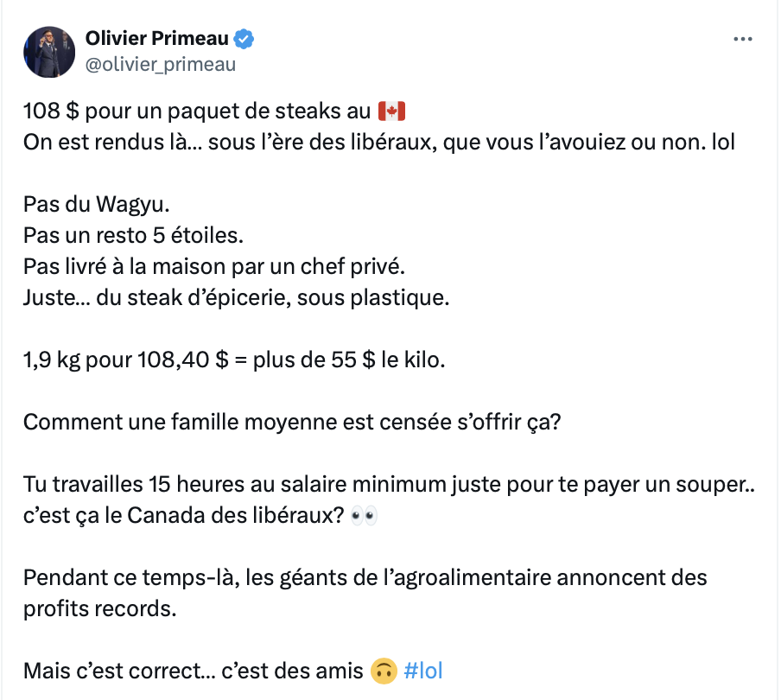Click the 'Comment une famille moyenne' question
The image size is (781, 700).
coord(292,423)
